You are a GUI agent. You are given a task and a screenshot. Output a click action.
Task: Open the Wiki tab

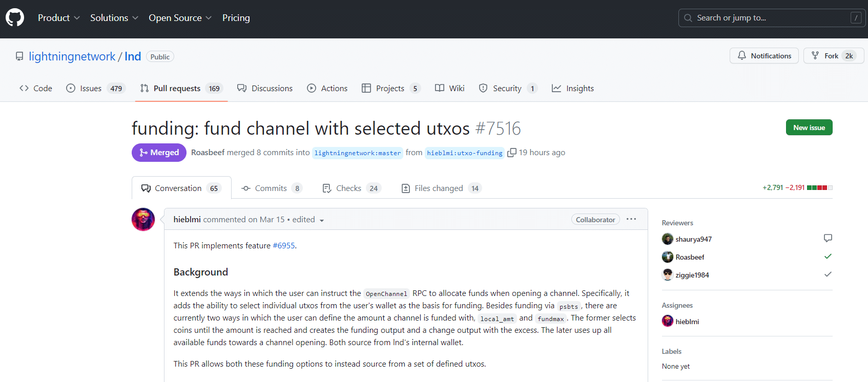[450, 88]
